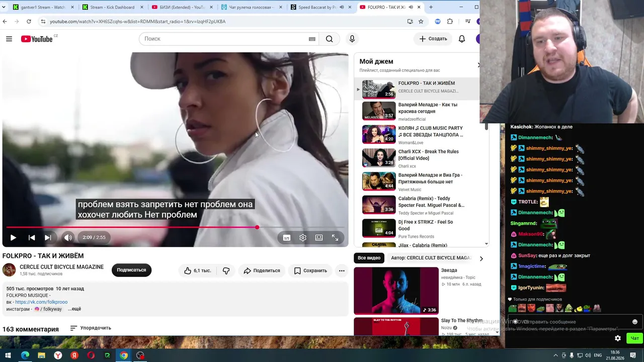
Task: Open the Создать create menu
Action: [x=433, y=39]
